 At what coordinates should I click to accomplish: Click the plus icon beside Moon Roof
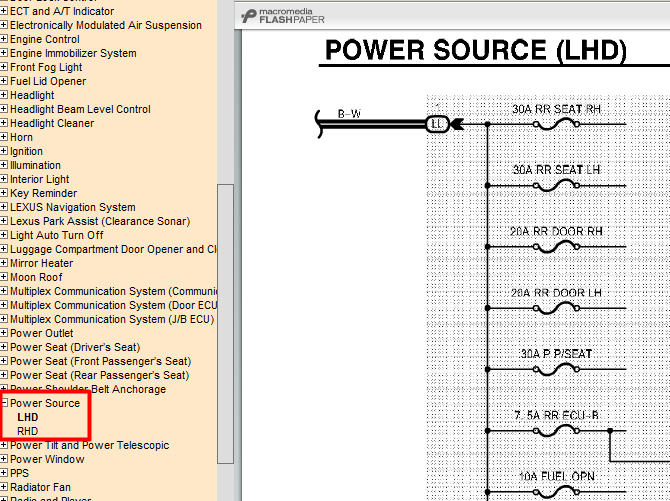coord(4,277)
